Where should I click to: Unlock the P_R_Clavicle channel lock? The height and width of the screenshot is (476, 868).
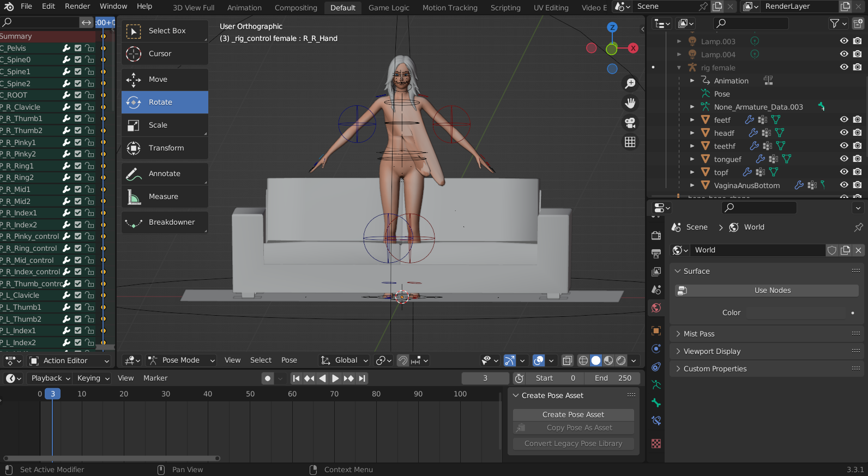point(89,107)
